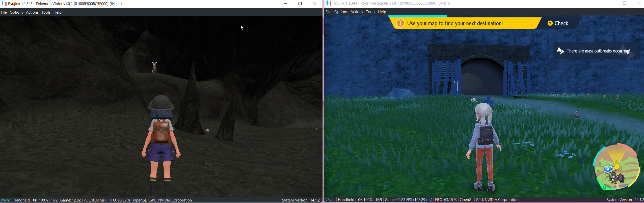Open Options menu in Pokémon Scarlet window
Image resolution: width=644 pixels, height=203 pixels.
coord(341,12)
